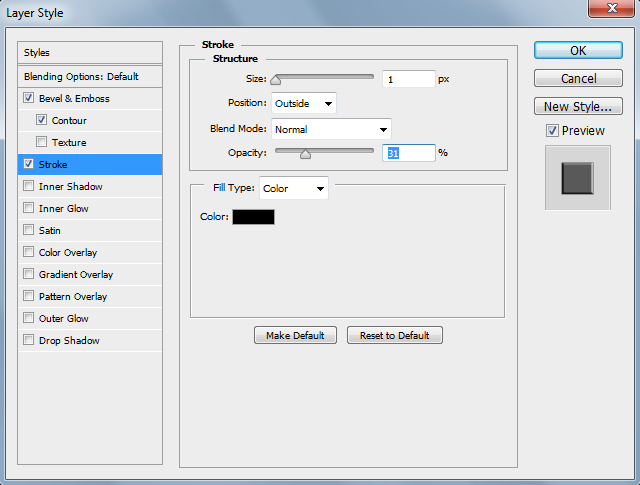The height and width of the screenshot is (485, 640).
Task: Toggle the Bevel & Emboss checkbox
Action: point(29,98)
